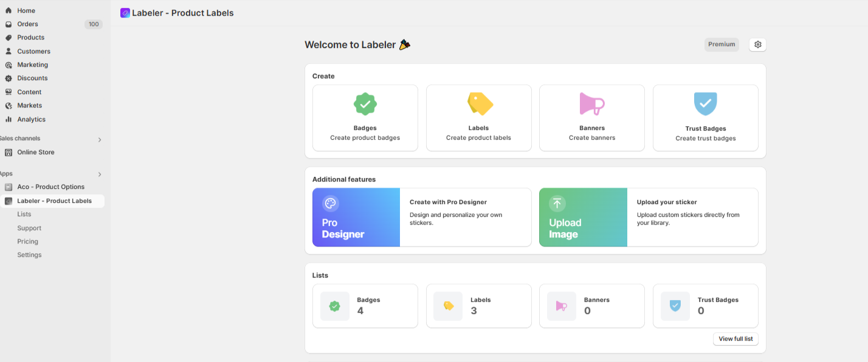Click the Banners count 0
Screen dimensions: 868x362
(x=587, y=311)
